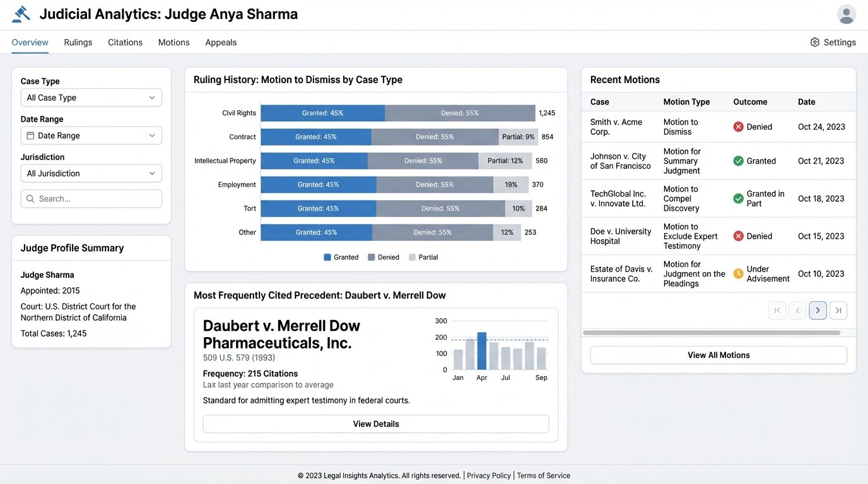Open the Date Range dropdown
The height and width of the screenshot is (484, 868).
[91, 135]
